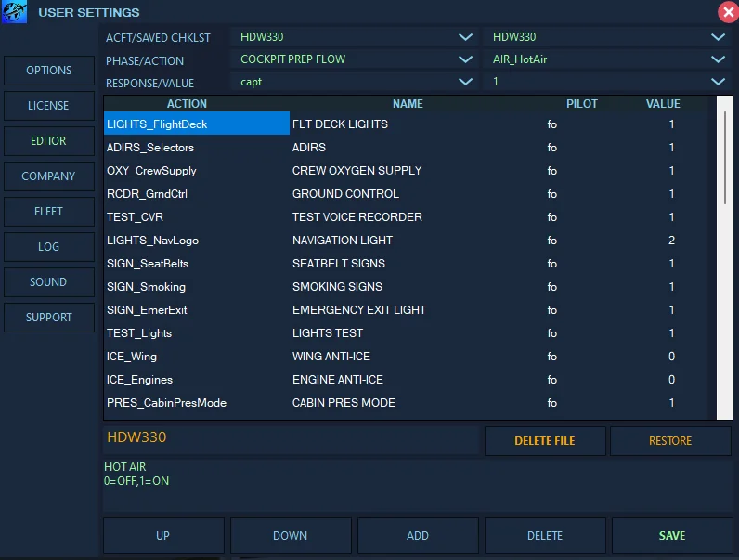The image size is (739, 560).
Task: Move selected action DOWN
Action: tap(291, 536)
